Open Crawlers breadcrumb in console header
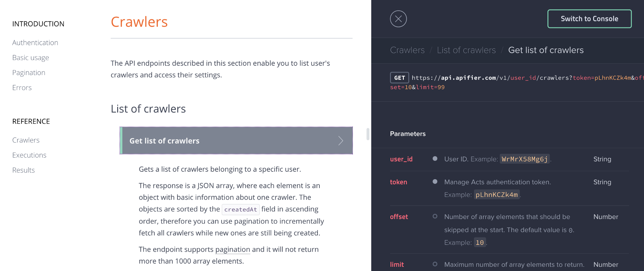644x271 pixels. [407, 50]
